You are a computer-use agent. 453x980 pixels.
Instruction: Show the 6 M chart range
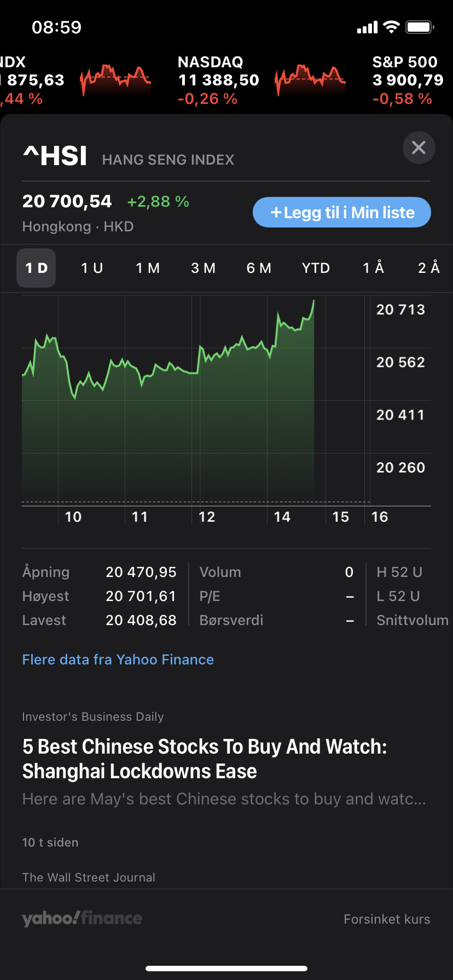[259, 268]
